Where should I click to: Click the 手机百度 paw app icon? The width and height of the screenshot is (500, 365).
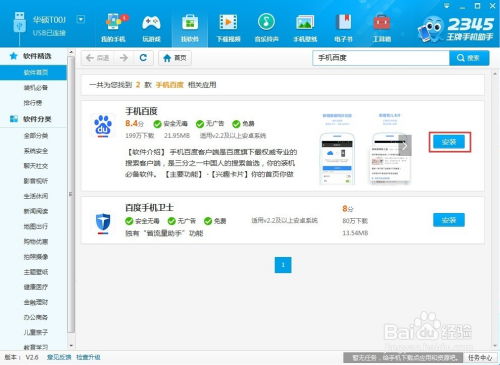click(103, 126)
